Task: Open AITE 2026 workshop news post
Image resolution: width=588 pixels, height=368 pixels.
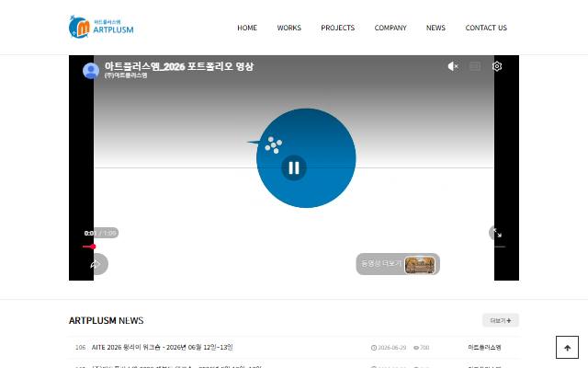Action: coord(162,348)
